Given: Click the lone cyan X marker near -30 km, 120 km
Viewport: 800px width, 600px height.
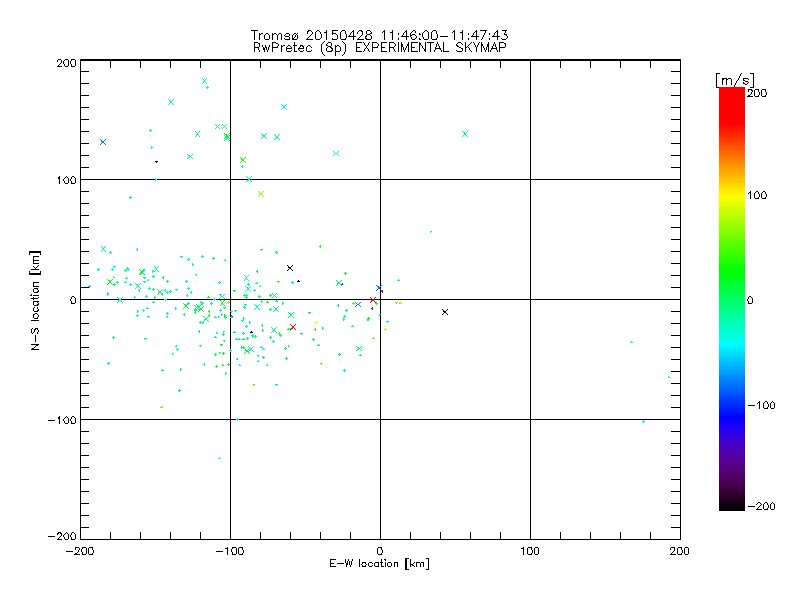Looking at the screenshot, I should (336, 153).
